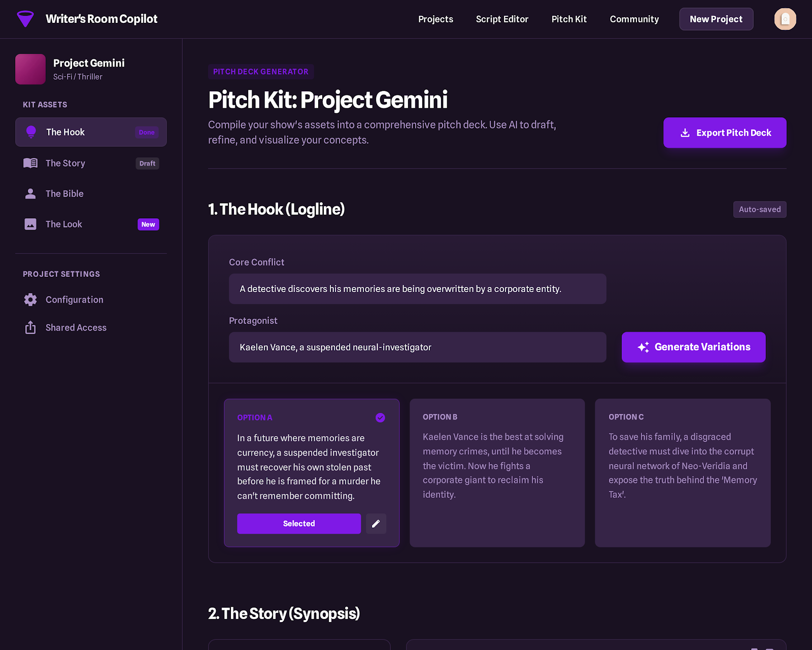812x650 pixels.
Task: Click the user avatar in the top bar
Action: (x=785, y=19)
